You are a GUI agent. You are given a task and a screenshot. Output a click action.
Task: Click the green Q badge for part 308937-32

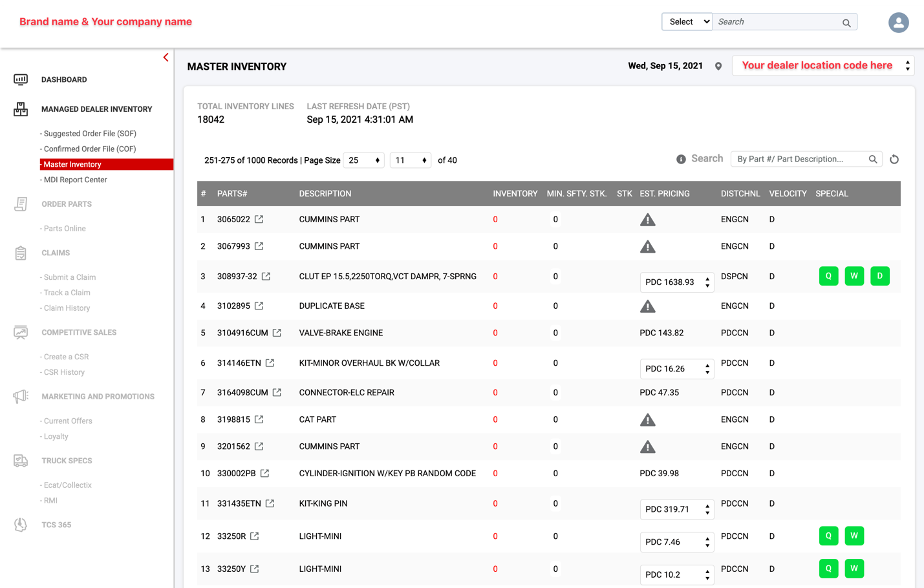coord(828,276)
